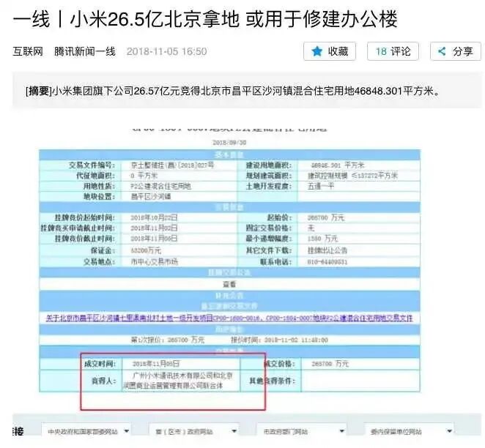Click the 46848.301 平方米 area value
The width and height of the screenshot is (485, 448).
tap(338, 165)
